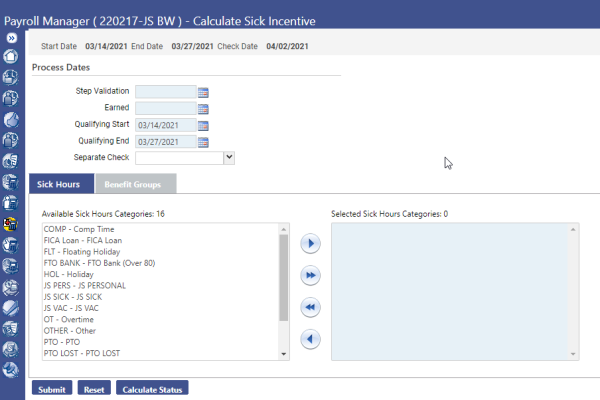The image size is (600, 400).
Task: Remove selected category with single left arrow
Action: pos(310,339)
